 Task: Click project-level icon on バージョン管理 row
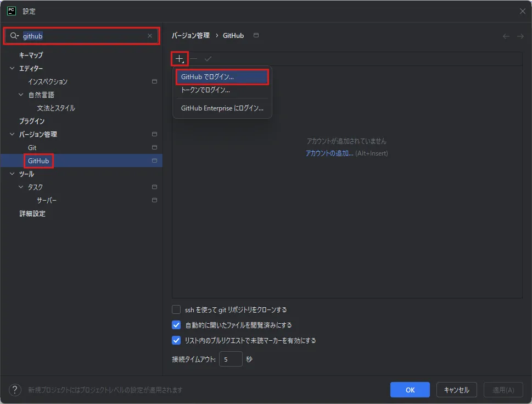[154, 134]
